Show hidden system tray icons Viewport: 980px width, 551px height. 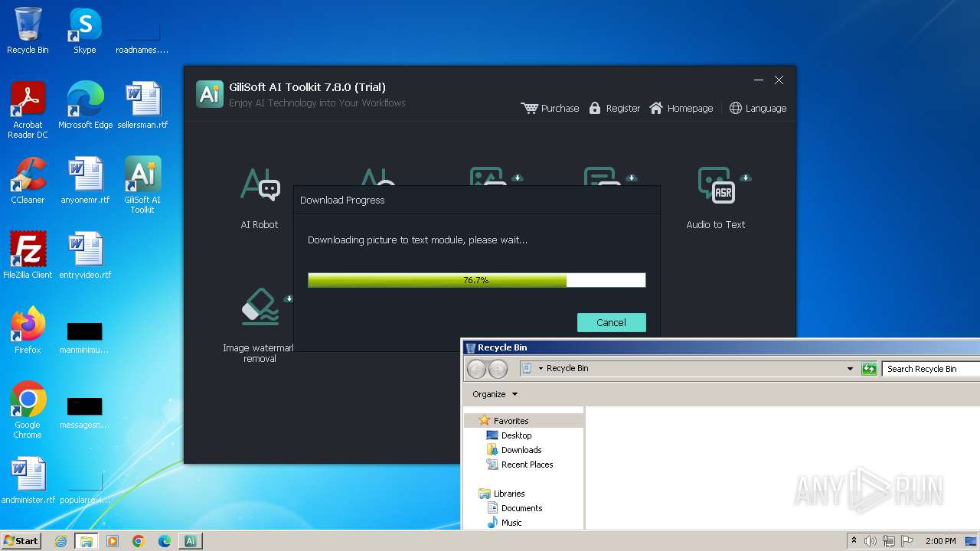click(x=854, y=541)
